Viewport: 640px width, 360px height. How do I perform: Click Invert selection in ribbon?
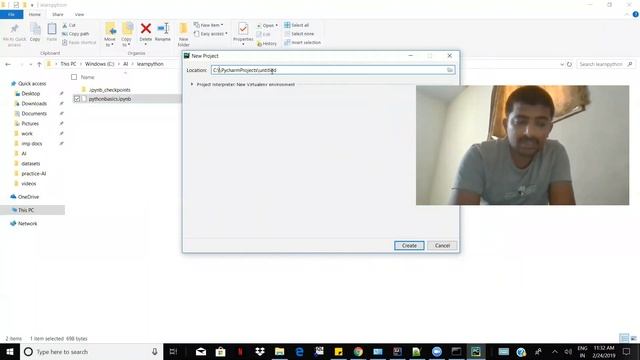click(302, 42)
